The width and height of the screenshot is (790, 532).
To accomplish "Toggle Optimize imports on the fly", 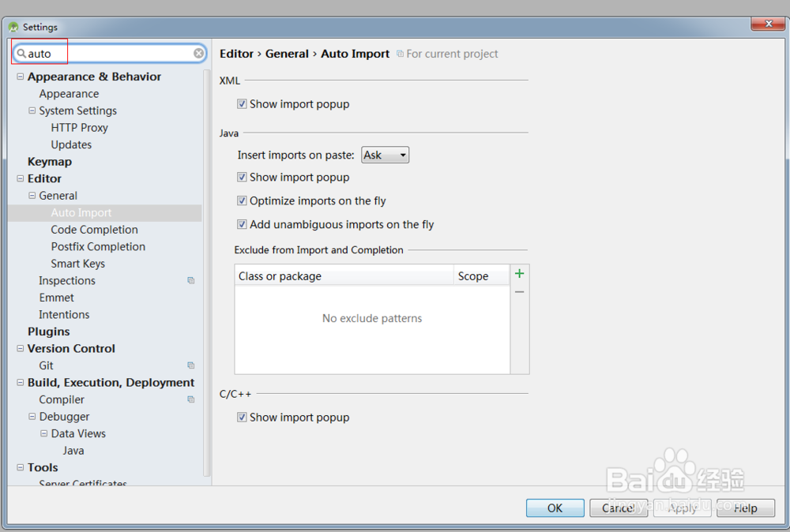I will point(242,200).
